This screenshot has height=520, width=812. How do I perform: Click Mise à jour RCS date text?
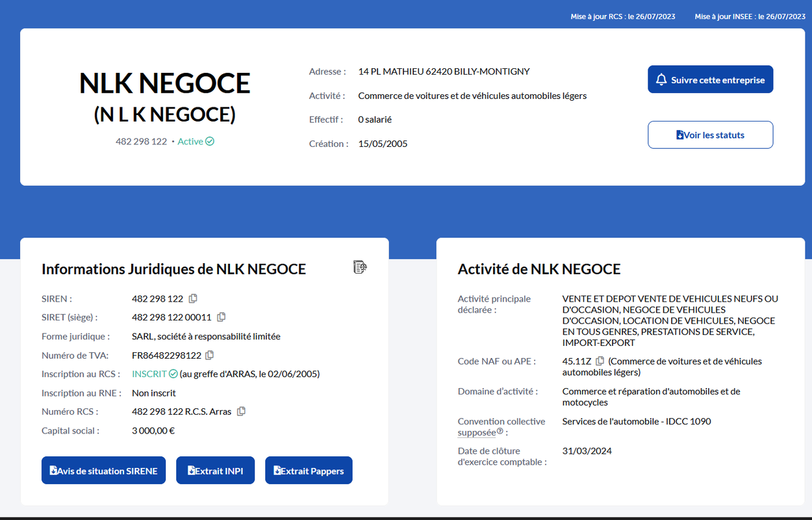(x=623, y=16)
